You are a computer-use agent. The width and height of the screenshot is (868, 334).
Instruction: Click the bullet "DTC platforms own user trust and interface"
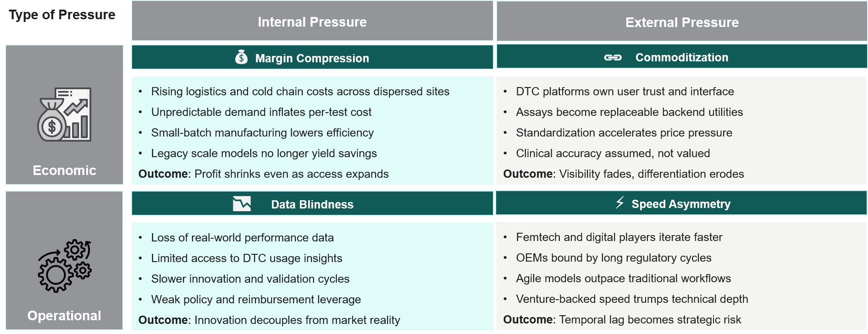tap(625, 92)
